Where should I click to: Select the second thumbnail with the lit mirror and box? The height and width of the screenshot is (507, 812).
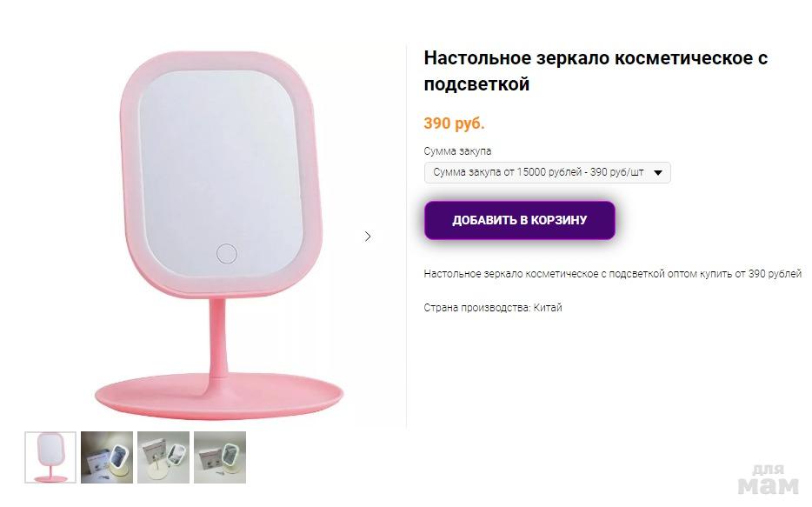pyautogui.click(x=107, y=457)
